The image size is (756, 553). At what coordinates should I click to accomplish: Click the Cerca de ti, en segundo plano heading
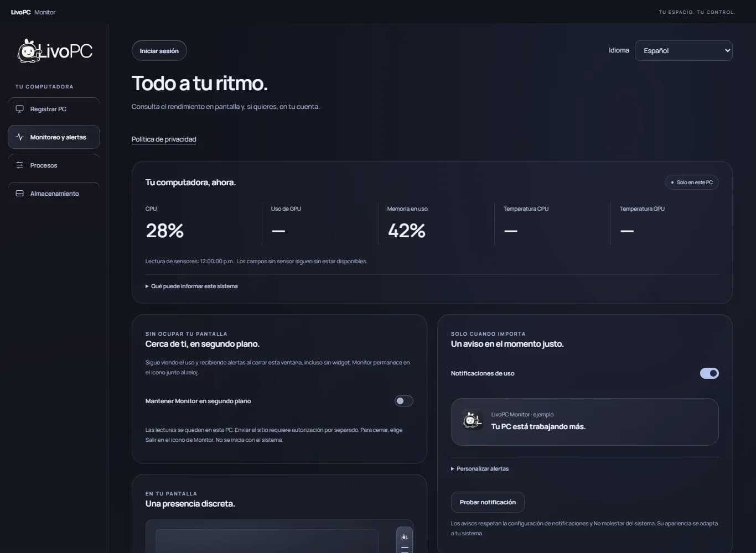pos(203,344)
